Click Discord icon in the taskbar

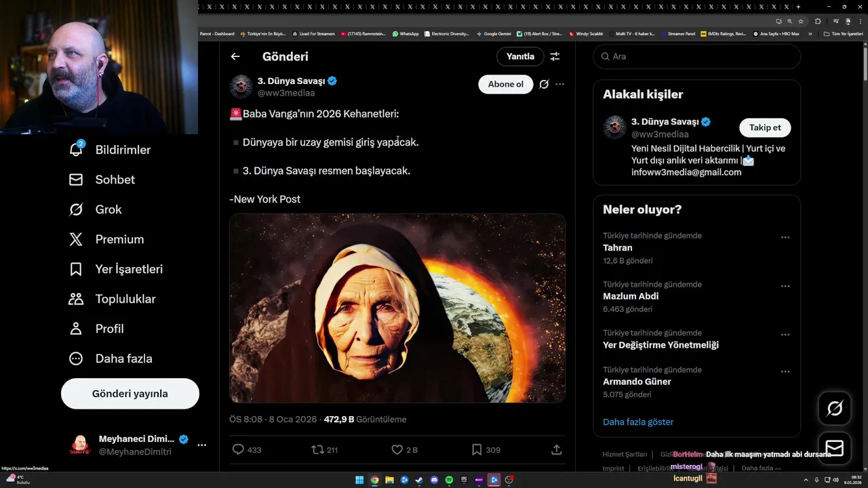click(434, 480)
